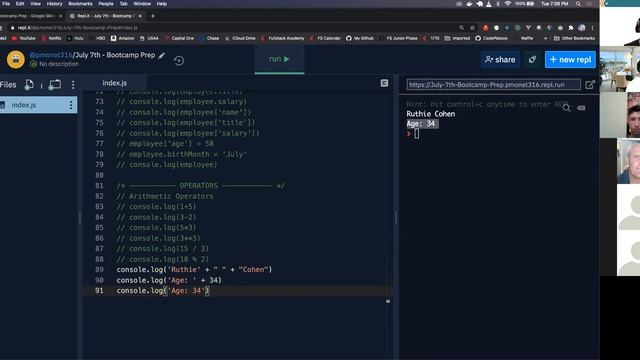
Task: Click the user avatar for pmonet316
Action: click(x=16, y=60)
